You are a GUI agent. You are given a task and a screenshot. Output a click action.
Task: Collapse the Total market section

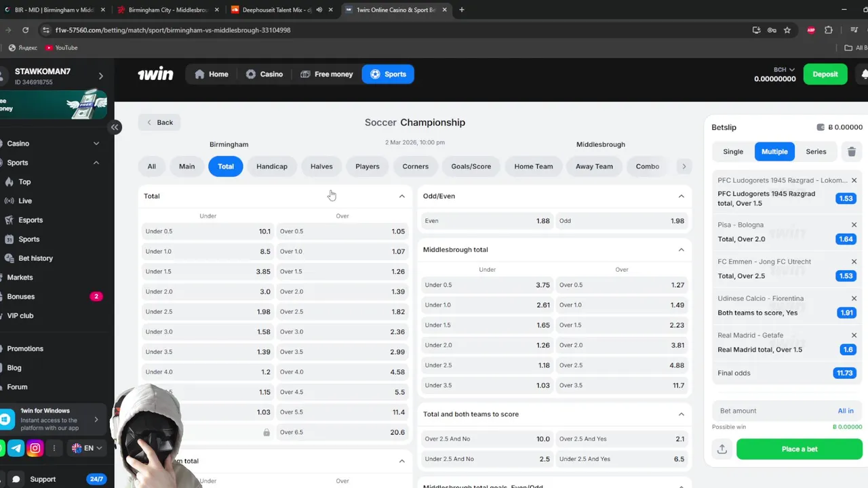click(401, 196)
